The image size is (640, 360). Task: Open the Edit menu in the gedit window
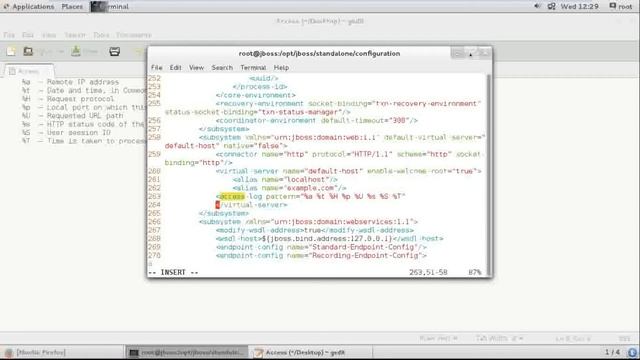pos(28,35)
